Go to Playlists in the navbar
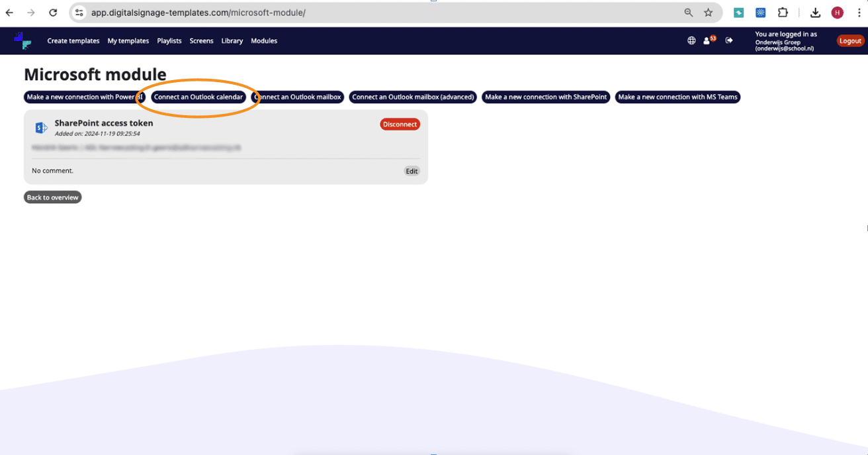Viewport: 868px width, 455px height. tap(169, 41)
